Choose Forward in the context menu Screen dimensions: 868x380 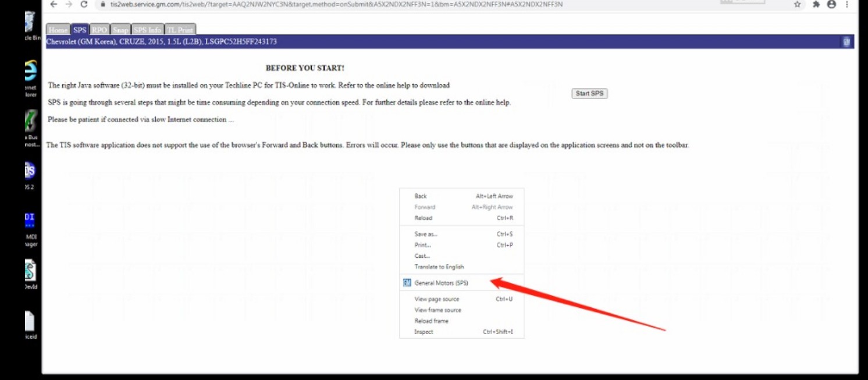click(x=462, y=207)
